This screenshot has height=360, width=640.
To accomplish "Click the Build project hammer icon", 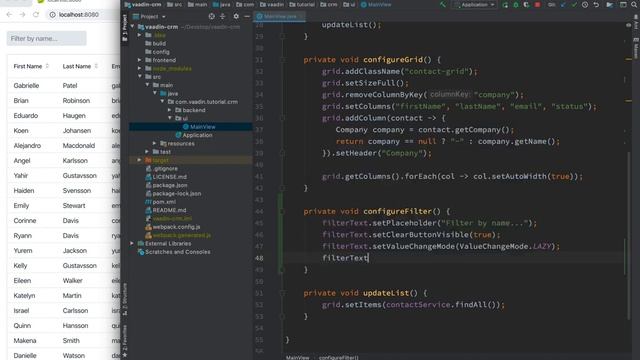I will pyautogui.click(x=443, y=5).
